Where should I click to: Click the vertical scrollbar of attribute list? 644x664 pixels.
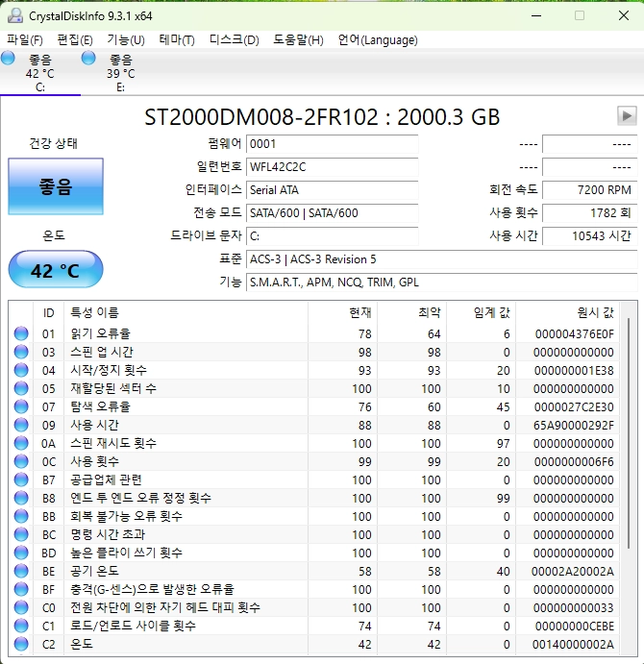[x=629, y=432]
